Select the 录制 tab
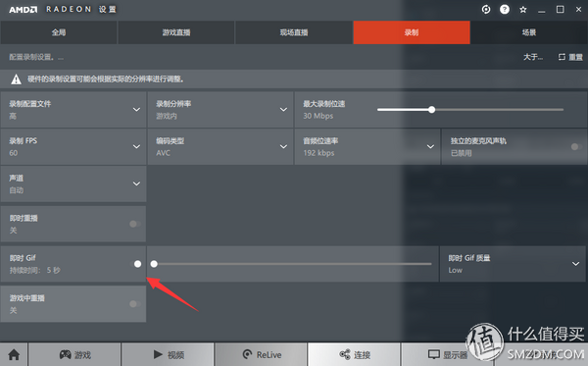This screenshot has width=588, height=366. pos(412,32)
